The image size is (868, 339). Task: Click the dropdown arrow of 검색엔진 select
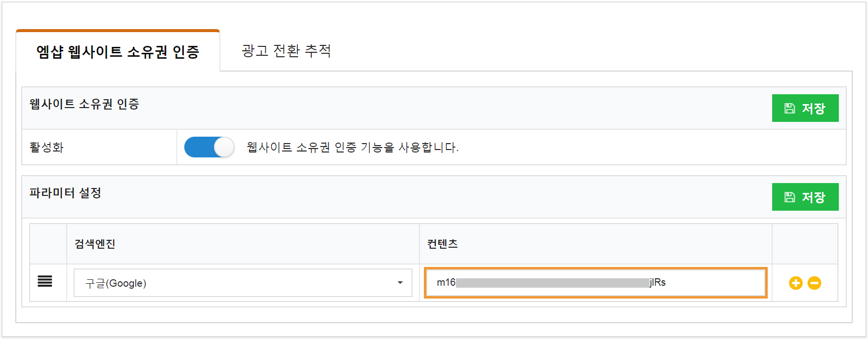pos(400,283)
